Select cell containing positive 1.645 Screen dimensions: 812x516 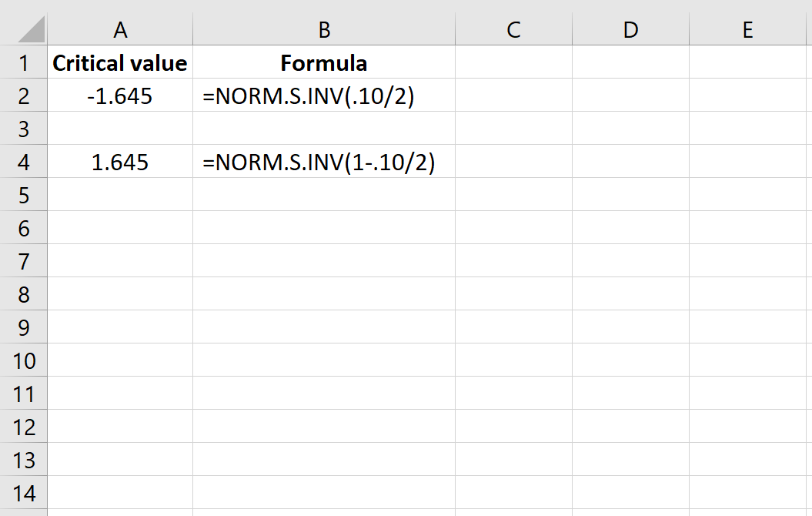pyautogui.click(x=120, y=163)
